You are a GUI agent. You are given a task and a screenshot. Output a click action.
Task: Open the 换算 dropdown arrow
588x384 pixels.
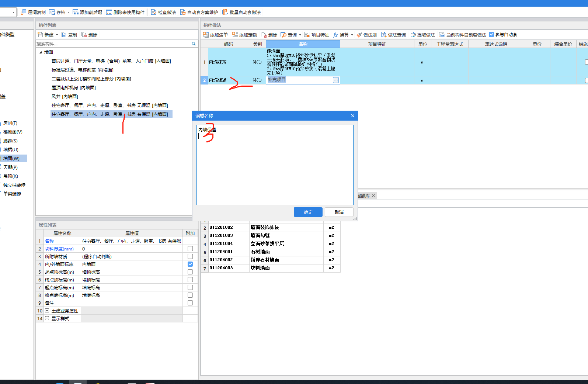coord(352,35)
